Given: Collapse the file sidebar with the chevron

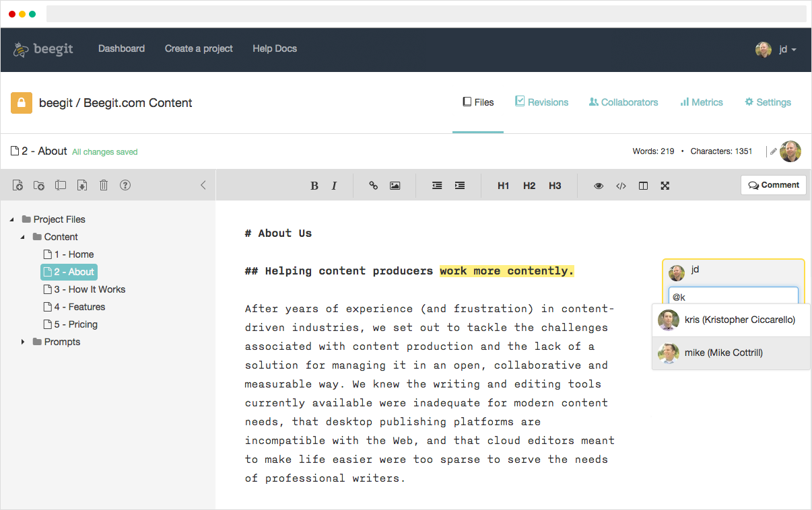Looking at the screenshot, I should pos(203,185).
